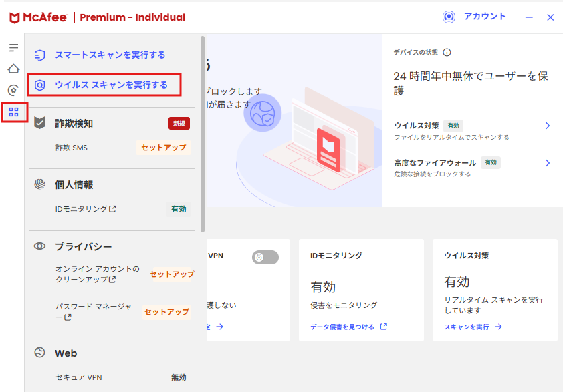This screenshot has width=563, height=392.
Task: Click the 有効 status for IDモニタリング
Action: [x=179, y=209]
